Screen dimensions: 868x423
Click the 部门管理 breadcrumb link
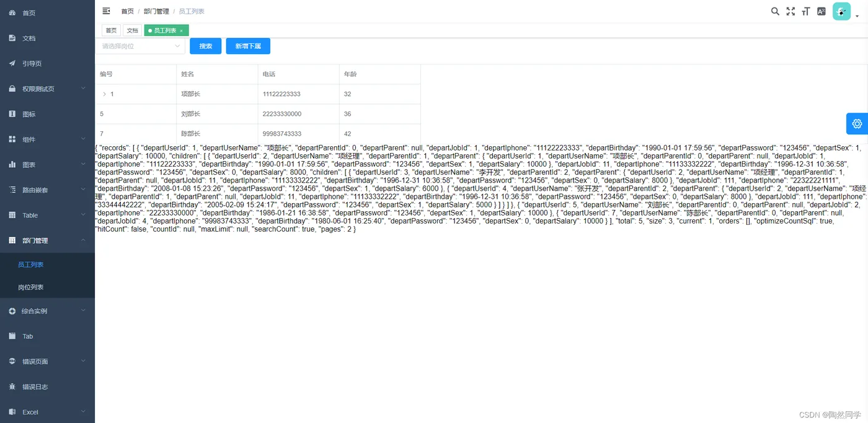coord(156,11)
